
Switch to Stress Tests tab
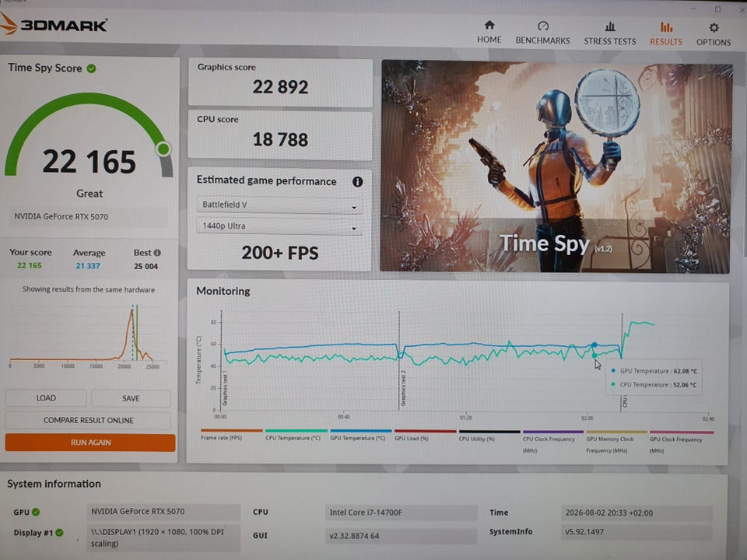(610, 33)
